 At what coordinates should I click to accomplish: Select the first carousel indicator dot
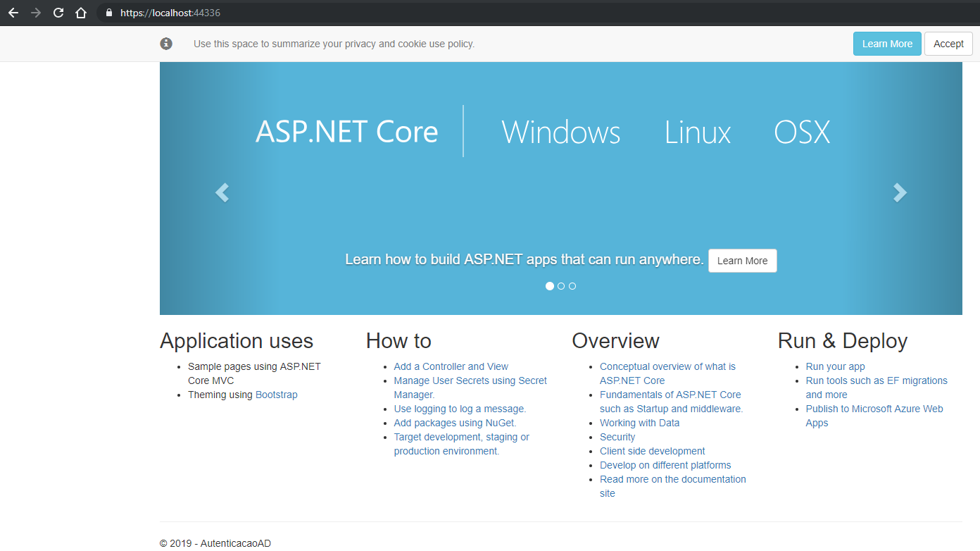(550, 286)
